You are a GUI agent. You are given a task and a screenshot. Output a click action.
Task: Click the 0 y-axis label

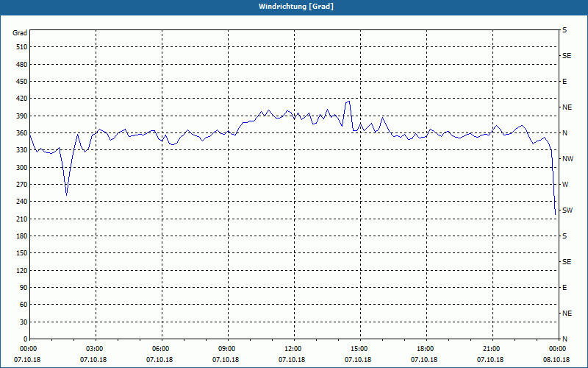(26, 339)
